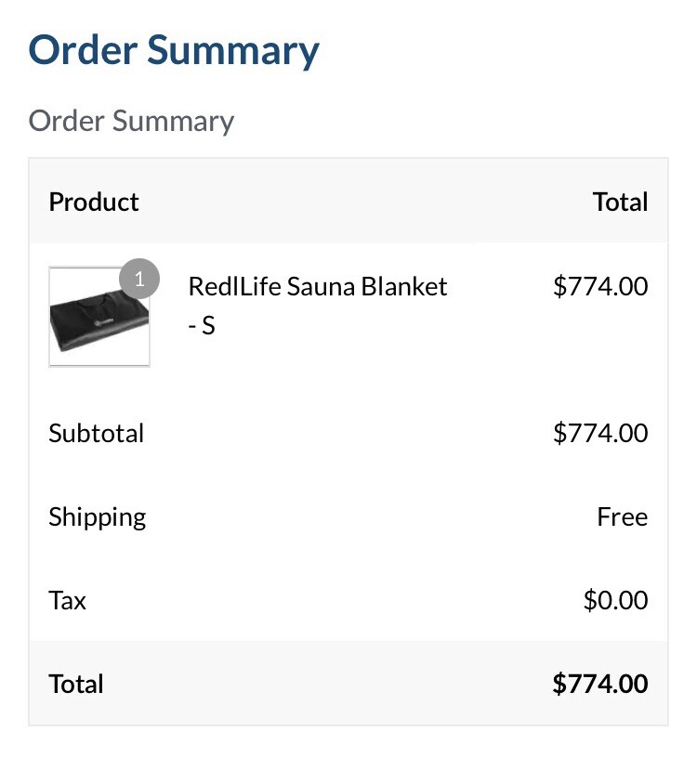Click the Subtotal label
Screen dimensions: 697x784
point(96,433)
